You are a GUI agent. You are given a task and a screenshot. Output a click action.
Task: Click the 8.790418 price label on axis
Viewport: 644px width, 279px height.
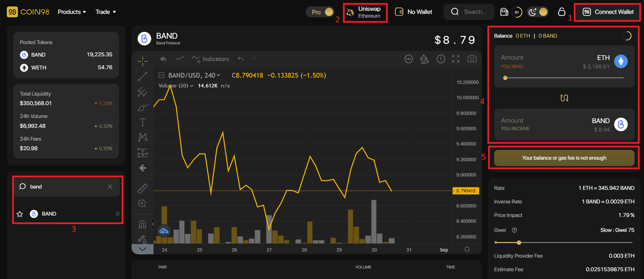click(x=466, y=191)
